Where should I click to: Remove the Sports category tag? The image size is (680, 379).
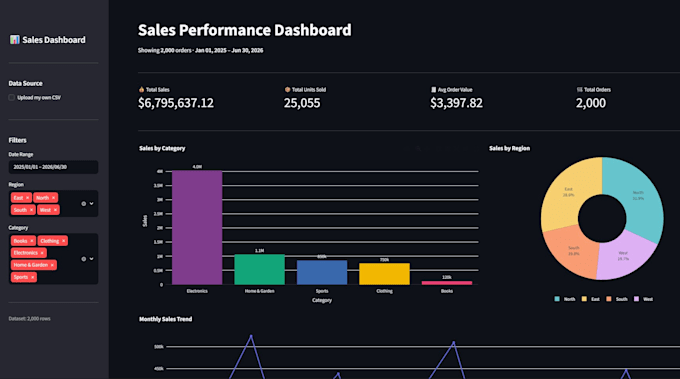[x=33, y=277]
